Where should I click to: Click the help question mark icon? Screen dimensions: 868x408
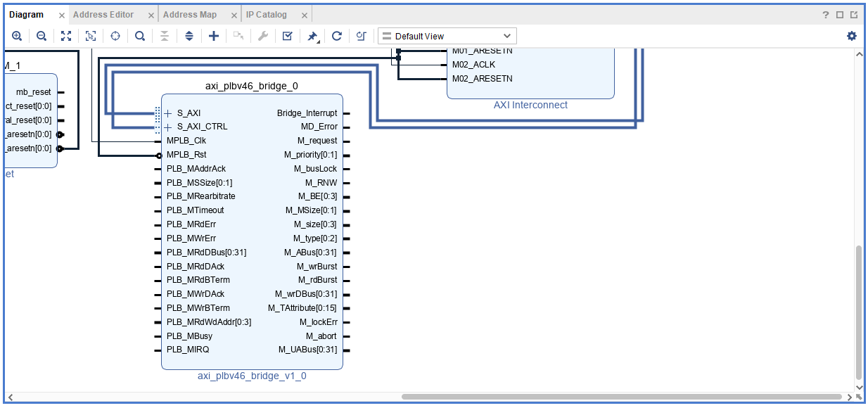[826, 15]
